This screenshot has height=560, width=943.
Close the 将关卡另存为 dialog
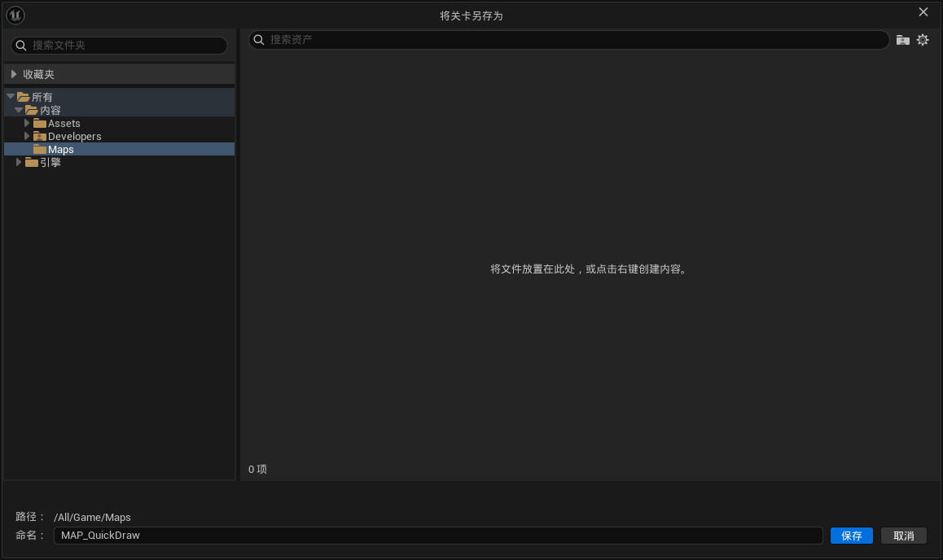[923, 12]
